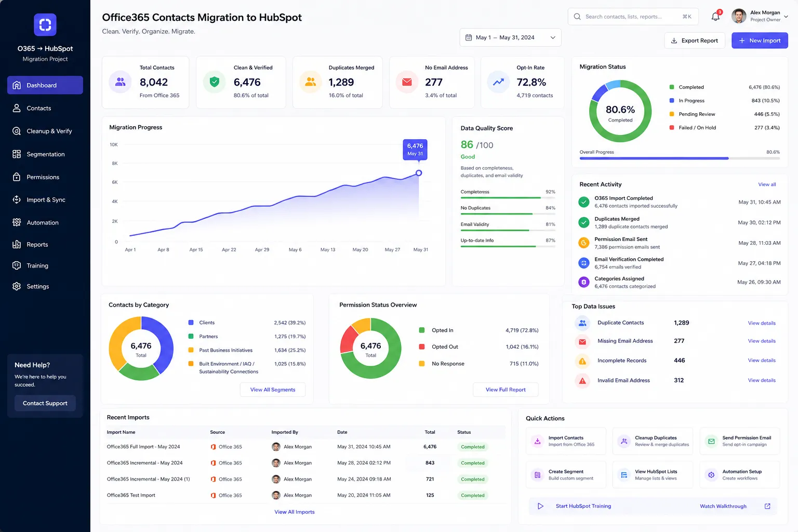Open the May 1 – May 31, 2024 date dropdown
Viewport: 798px width, 532px height.
(x=510, y=37)
